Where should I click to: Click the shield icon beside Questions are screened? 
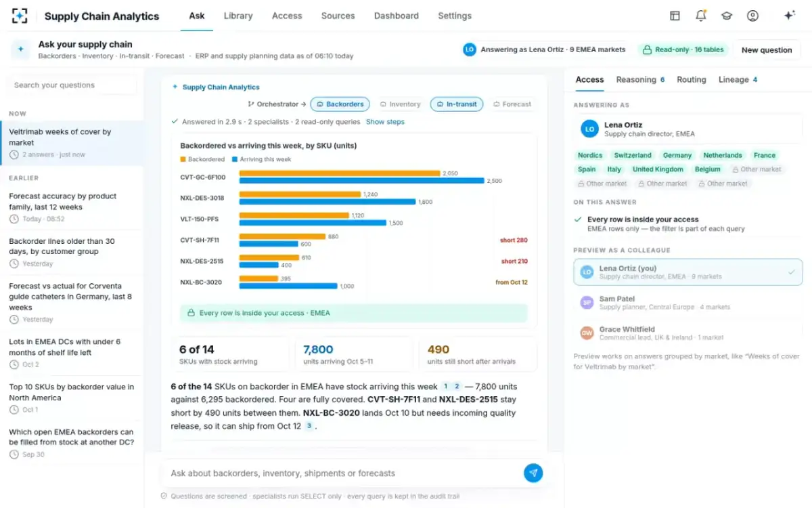(164, 496)
